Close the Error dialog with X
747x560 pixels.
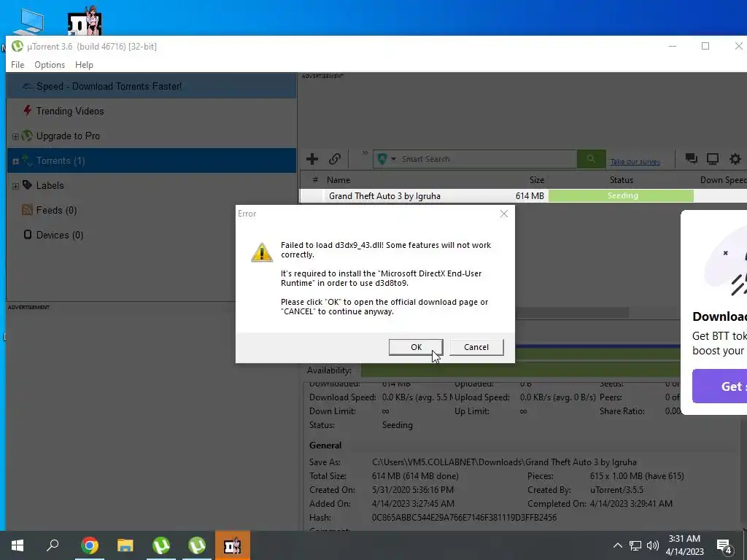(504, 214)
